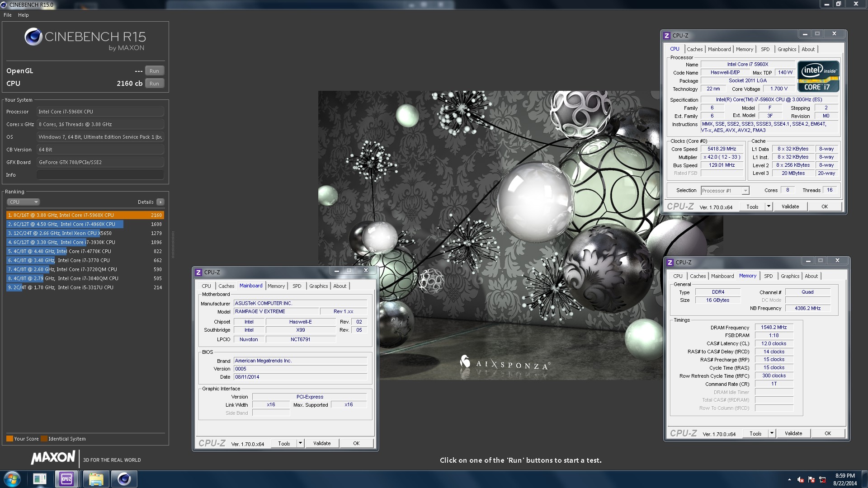Image resolution: width=868 pixels, height=488 pixels.
Task: Open SPD tab in top CPU-Z window
Action: (765, 49)
